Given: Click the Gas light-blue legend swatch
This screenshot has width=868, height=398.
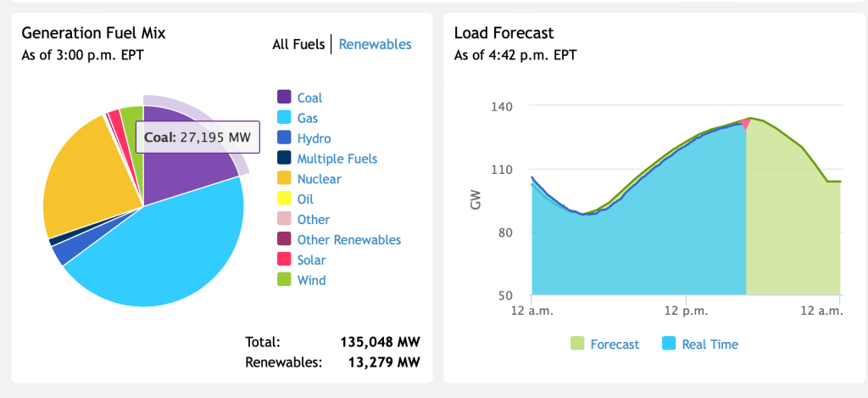Looking at the screenshot, I should 284,118.
